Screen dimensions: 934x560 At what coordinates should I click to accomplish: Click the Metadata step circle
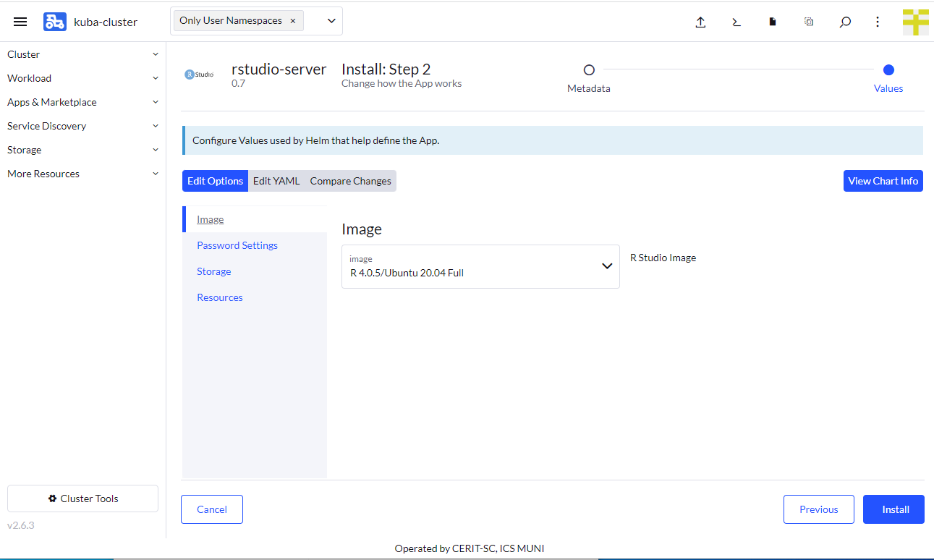pyautogui.click(x=589, y=70)
